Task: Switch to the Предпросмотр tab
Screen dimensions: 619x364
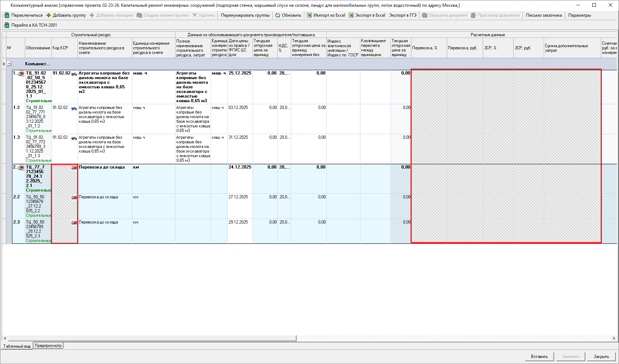Action: [48, 346]
